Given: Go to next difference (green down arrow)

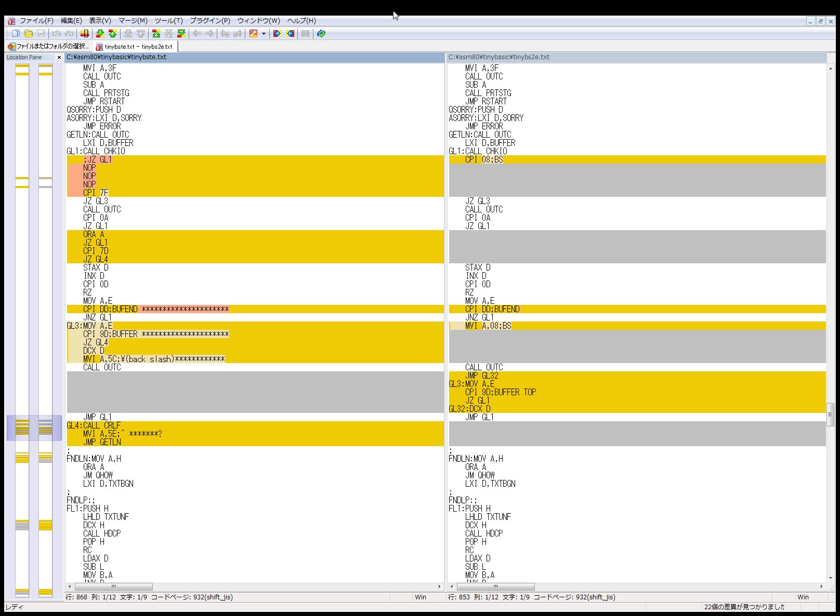Looking at the screenshot, I should pyautogui.click(x=100, y=34).
